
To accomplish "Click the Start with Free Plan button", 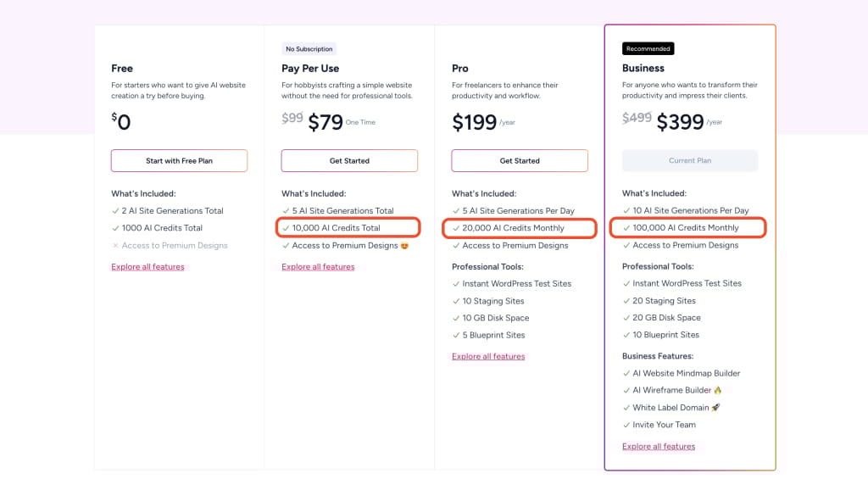I will [x=179, y=160].
